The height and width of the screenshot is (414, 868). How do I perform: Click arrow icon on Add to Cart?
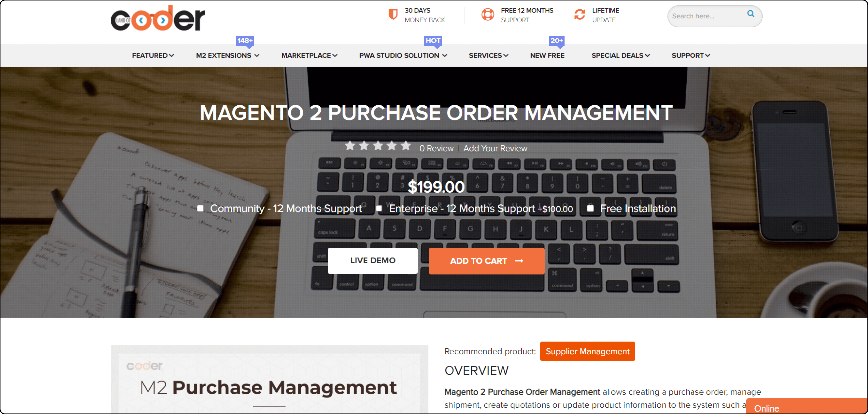click(519, 261)
